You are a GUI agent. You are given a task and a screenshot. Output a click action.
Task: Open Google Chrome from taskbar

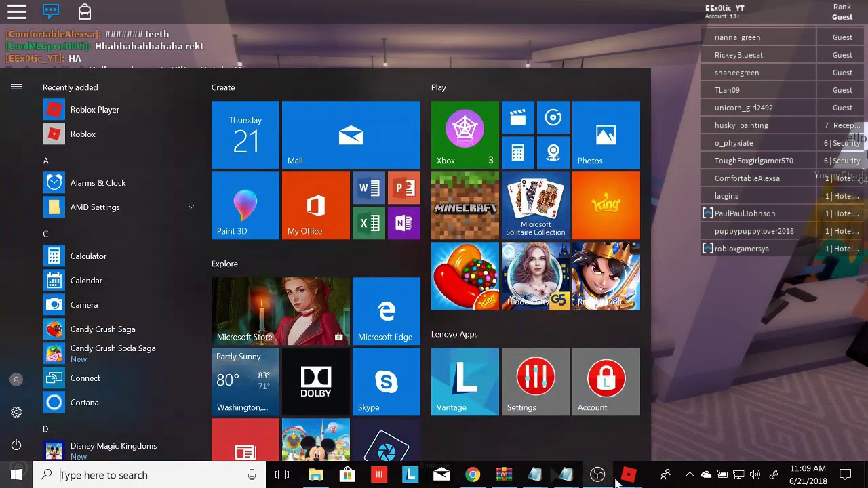(x=473, y=475)
